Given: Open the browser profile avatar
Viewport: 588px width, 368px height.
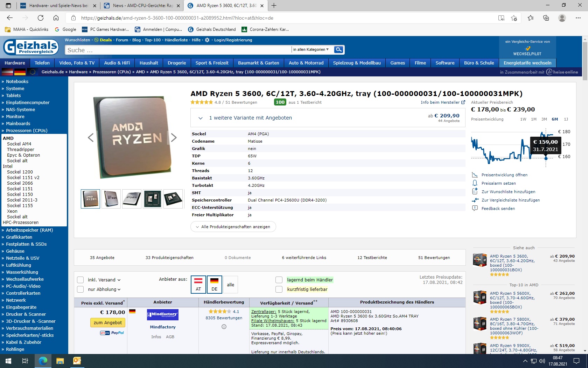Looking at the screenshot, I should point(562,18).
